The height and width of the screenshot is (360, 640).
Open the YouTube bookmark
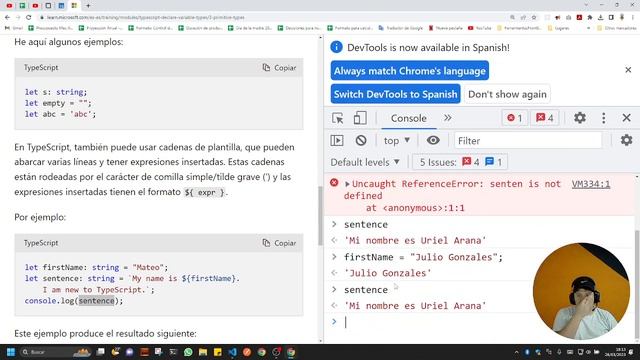(480, 28)
